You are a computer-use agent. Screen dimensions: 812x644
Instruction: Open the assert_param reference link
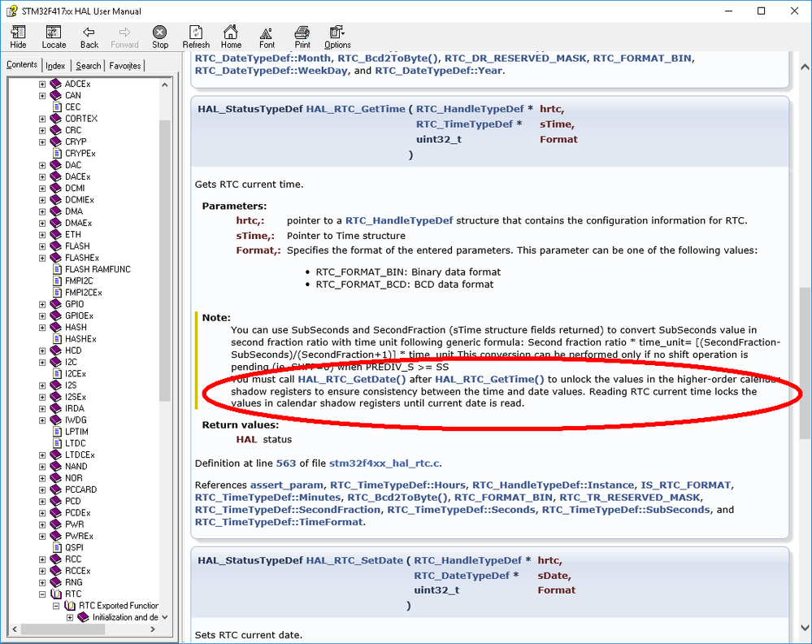[x=287, y=485]
